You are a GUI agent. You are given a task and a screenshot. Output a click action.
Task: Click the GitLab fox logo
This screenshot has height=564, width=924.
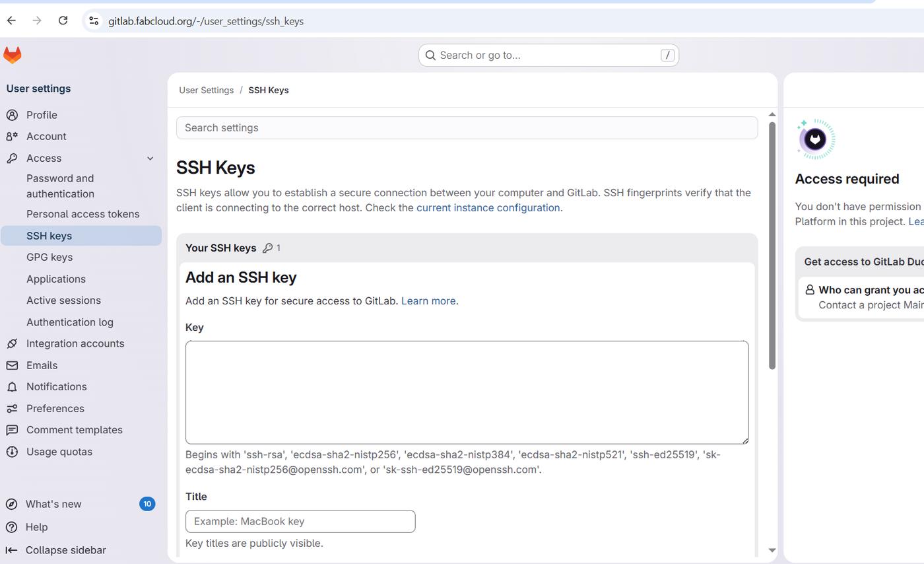click(13, 55)
